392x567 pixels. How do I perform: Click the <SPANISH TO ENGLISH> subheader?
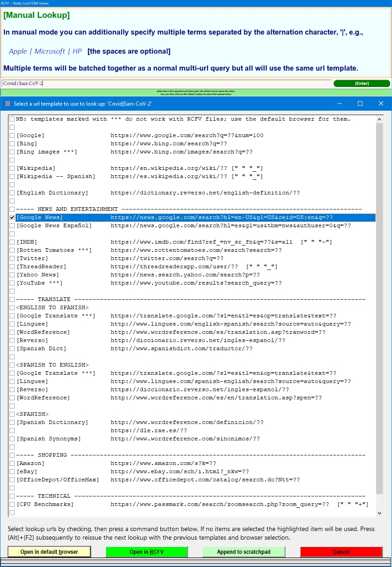(52, 365)
